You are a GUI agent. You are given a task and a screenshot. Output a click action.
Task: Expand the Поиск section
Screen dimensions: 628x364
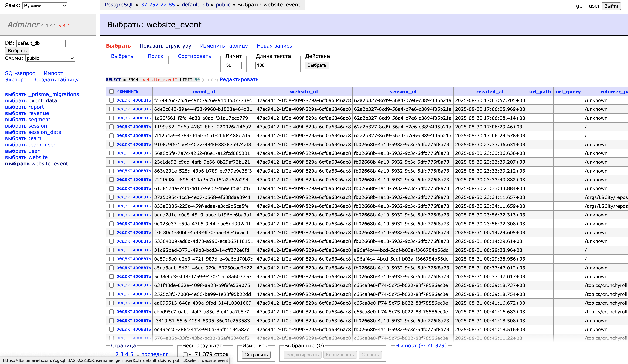click(x=155, y=56)
